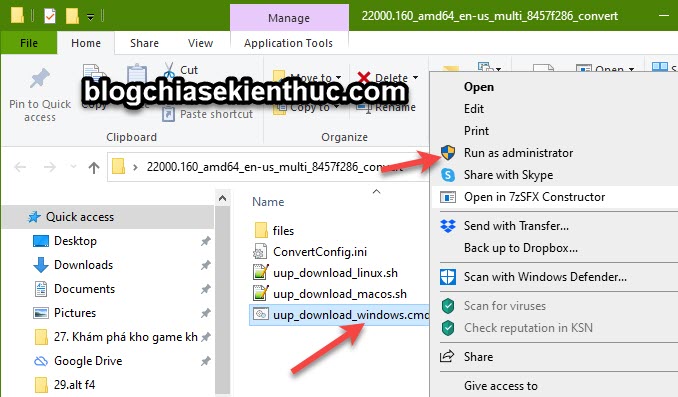
Task: Switch to the Home ribbon tab
Action: pos(86,43)
